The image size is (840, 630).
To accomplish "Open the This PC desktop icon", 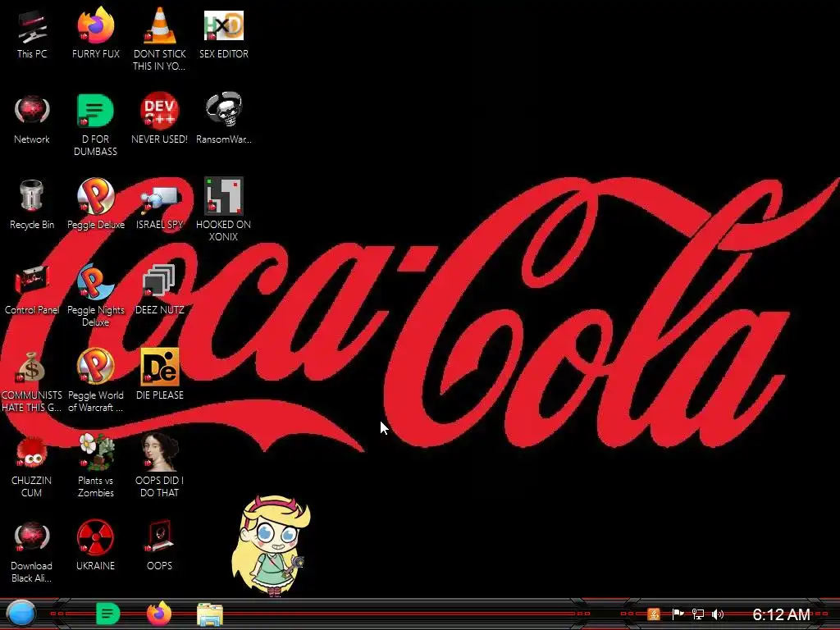I will click(32, 27).
